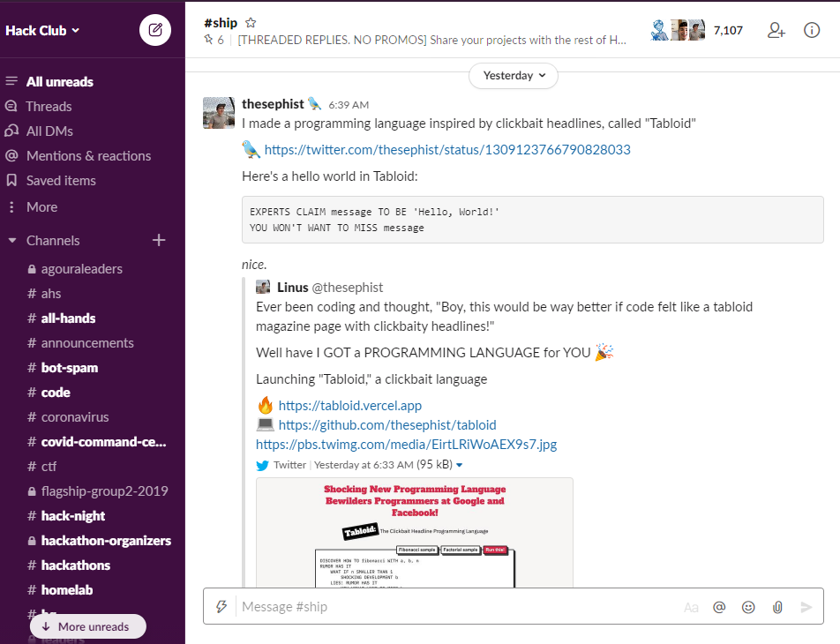Open the flagship-group2-2019 private channel

pyautogui.click(x=104, y=490)
